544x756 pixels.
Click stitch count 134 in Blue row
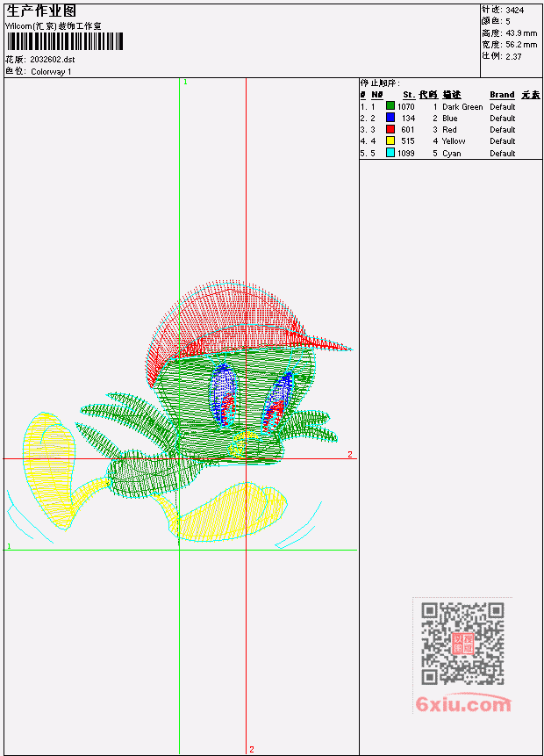tap(409, 119)
